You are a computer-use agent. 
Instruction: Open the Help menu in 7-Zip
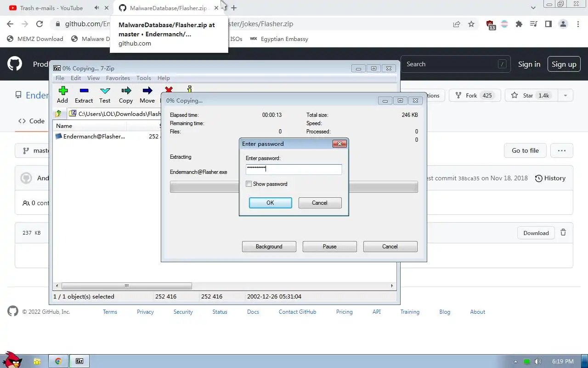click(164, 78)
